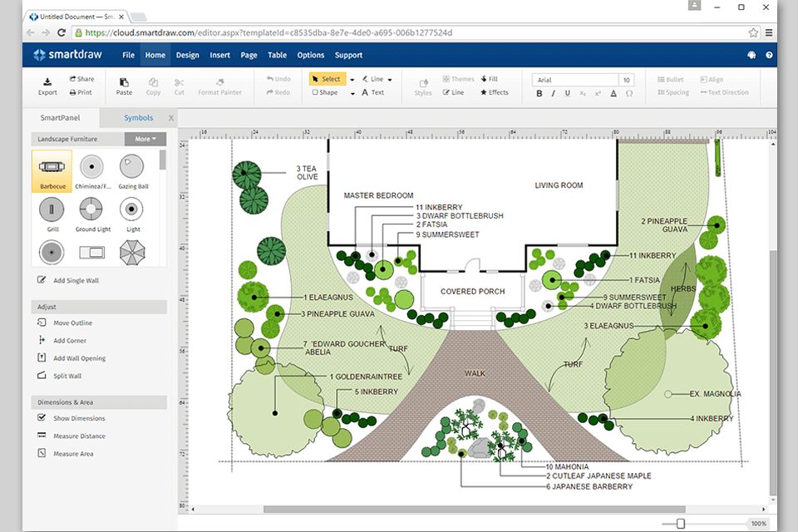Open the Arial font name box

pyautogui.click(x=574, y=80)
